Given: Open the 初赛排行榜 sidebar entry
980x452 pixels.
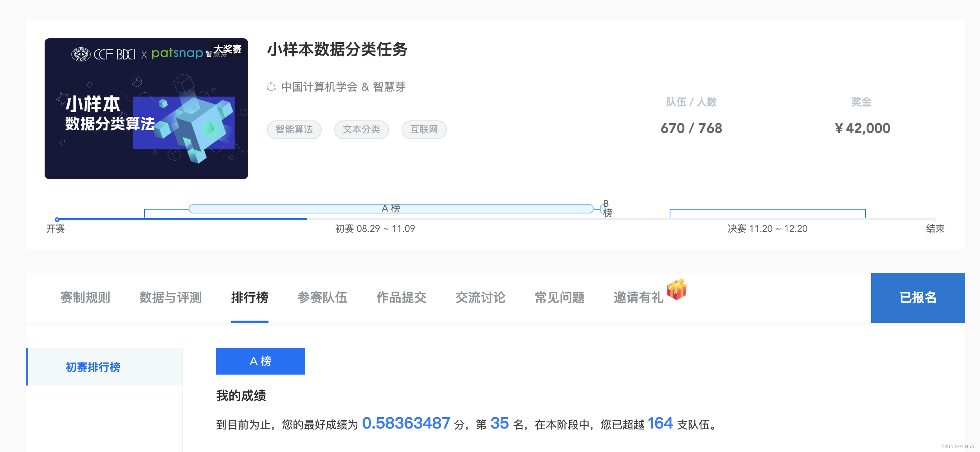Looking at the screenshot, I should pyautogui.click(x=92, y=367).
